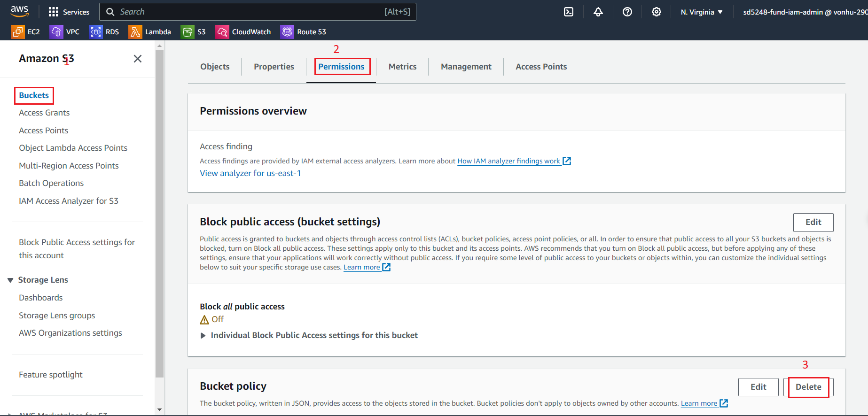
Task: Click the warning icon beside Off
Action: point(204,320)
